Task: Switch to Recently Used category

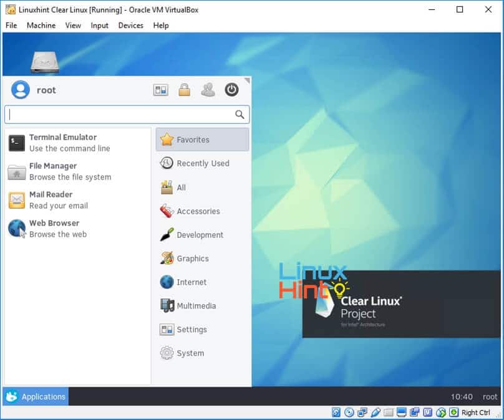Action: (202, 163)
